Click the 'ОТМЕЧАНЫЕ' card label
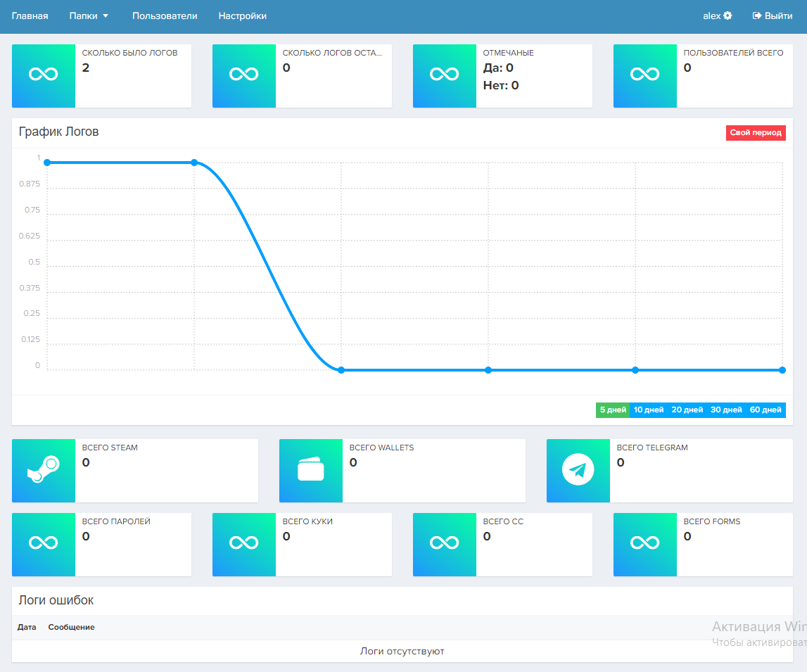This screenshot has height=672, width=807. tap(509, 53)
